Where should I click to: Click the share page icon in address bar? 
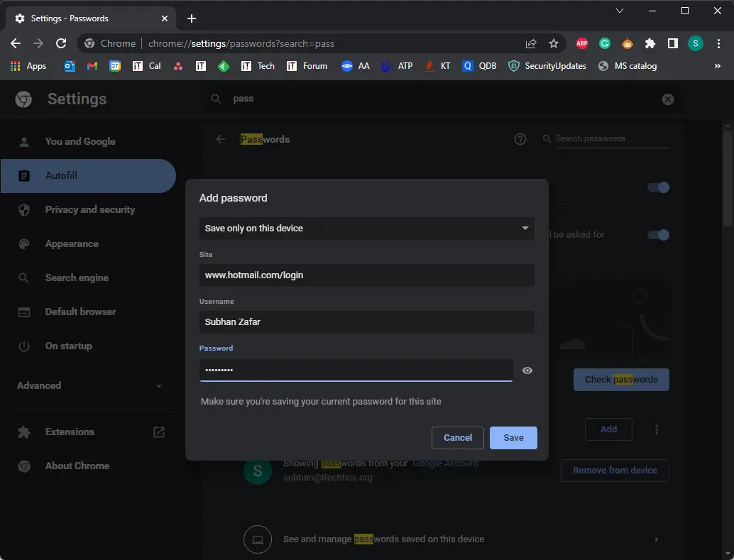(531, 43)
